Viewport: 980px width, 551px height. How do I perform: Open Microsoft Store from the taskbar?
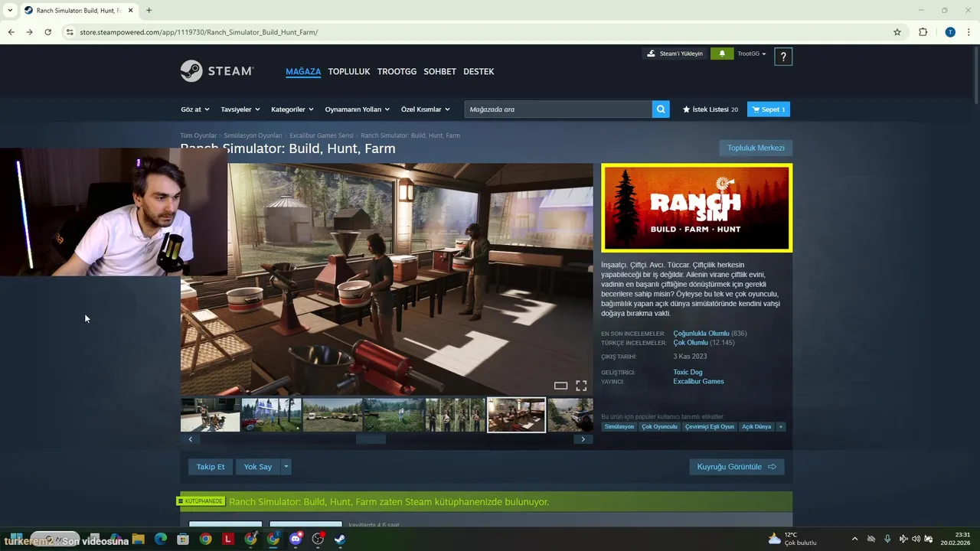click(183, 539)
